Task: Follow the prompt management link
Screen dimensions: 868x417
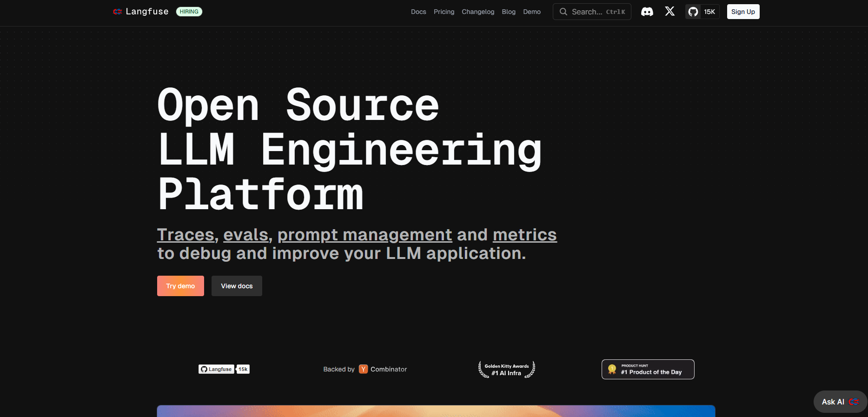Action: tap(364, 235)
